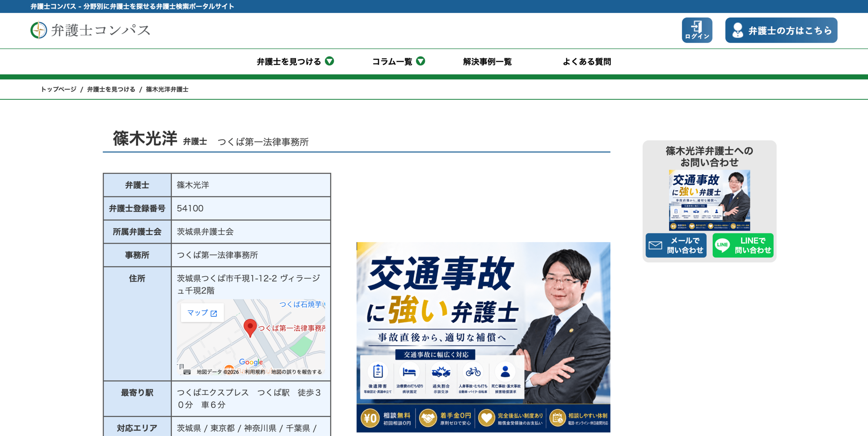Go to トップページ breadcrumb link
Viewport: 868px width, 436px height.
(59, 89)
